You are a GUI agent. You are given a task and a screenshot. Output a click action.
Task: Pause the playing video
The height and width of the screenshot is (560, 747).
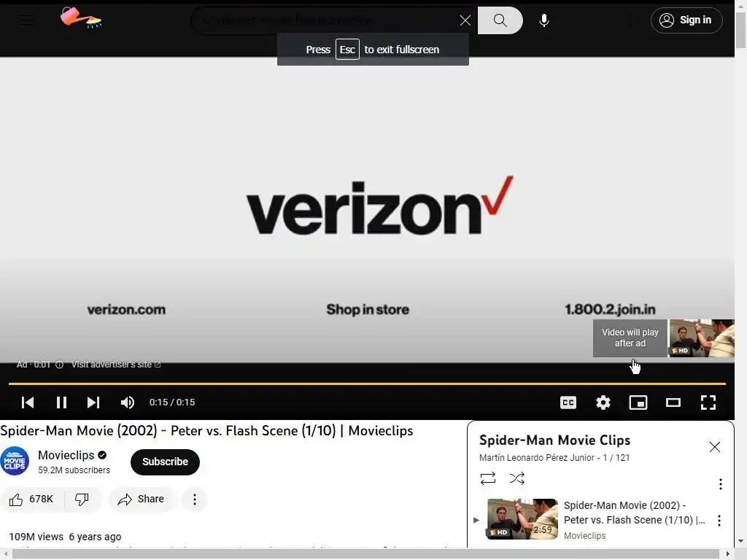coord(61,402)
